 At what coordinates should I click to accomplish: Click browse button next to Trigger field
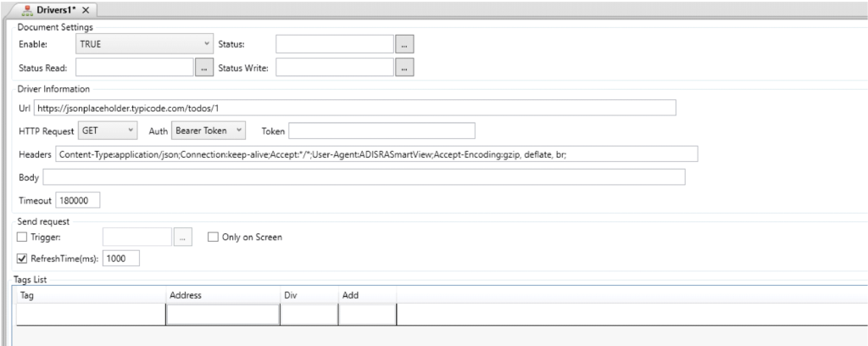(x=182, y=237)
